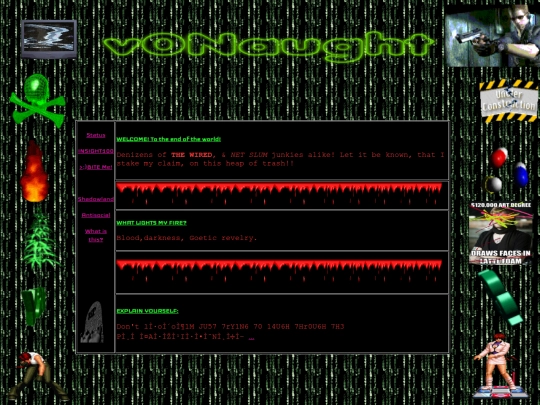Open the Status link in sidebar
This screenshot has width=540, height=405.
tap(96, 135)
